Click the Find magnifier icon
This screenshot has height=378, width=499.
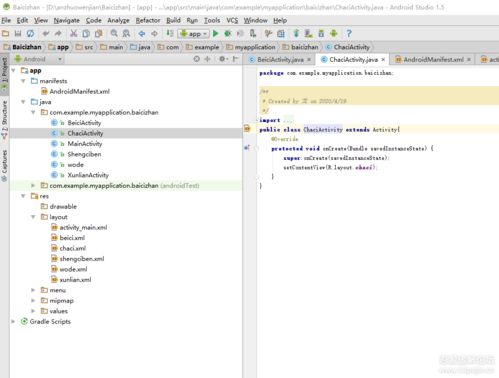114,34
